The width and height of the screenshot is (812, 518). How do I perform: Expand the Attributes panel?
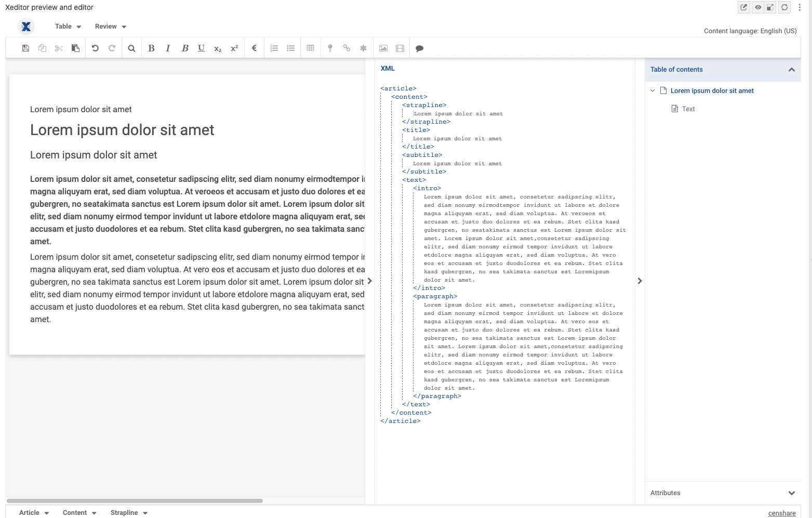(x=792, y=493)
